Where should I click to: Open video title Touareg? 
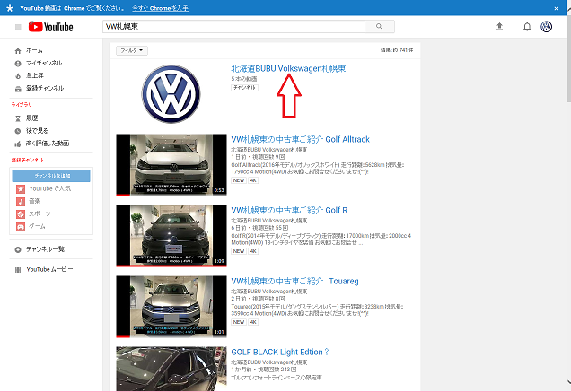pos(295,282)
